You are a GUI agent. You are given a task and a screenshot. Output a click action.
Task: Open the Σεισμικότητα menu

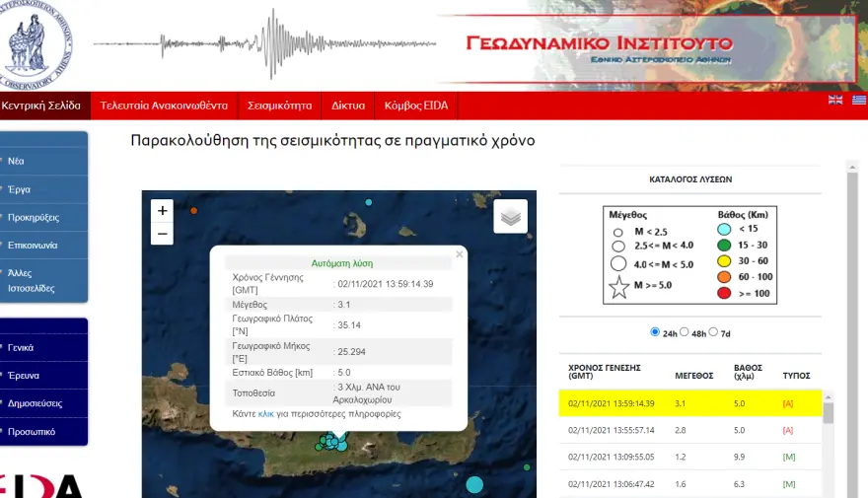click(x=279, y=106)
